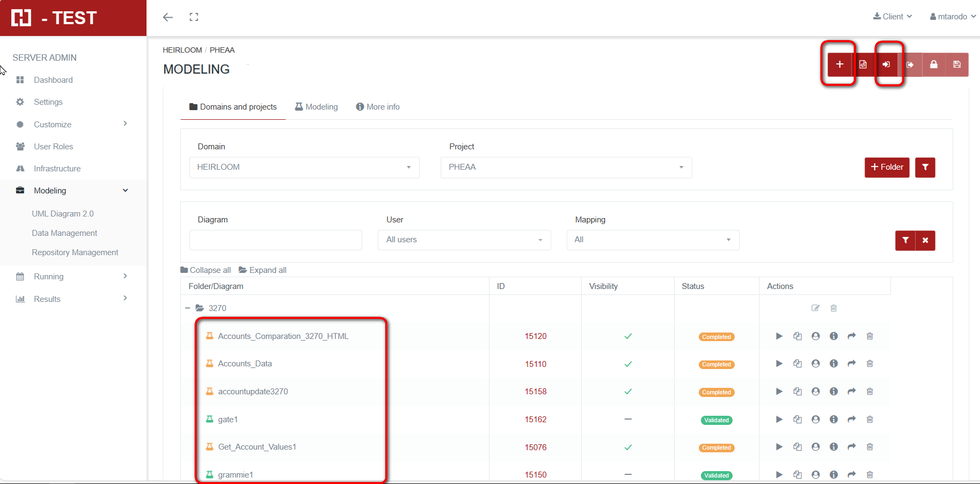Copy the Accounts_Comparation_3270_HTML diagram

coord(798,336)
